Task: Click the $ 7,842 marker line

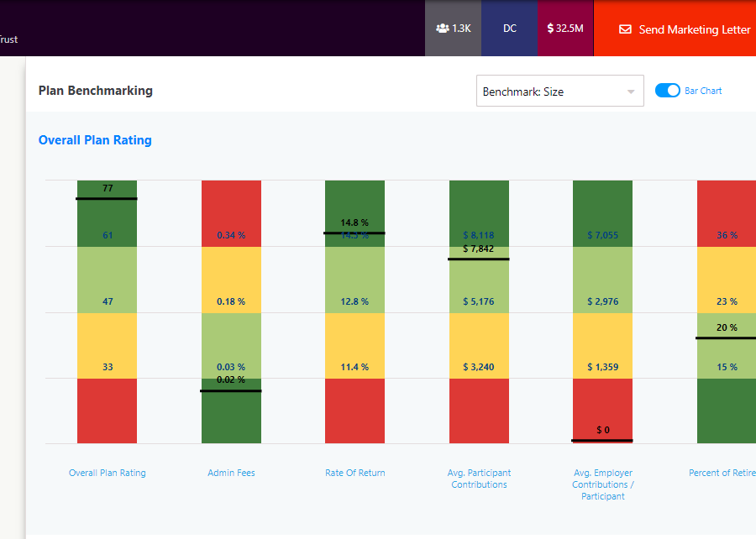Action: tap(479, 259)
